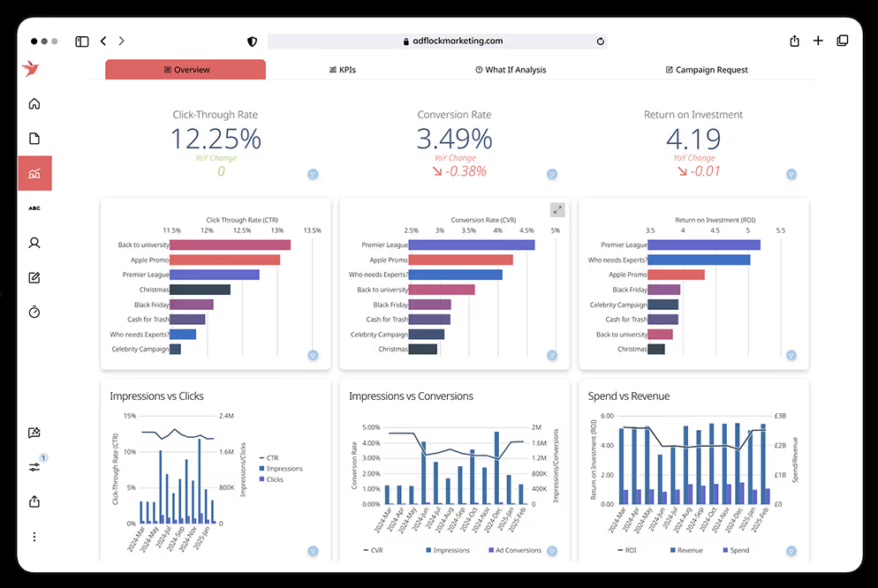The width and height of the screenshot is (878, 588).
Task: Click the expand icon on Conversion Rate chart
Action: tap(557, 210)
